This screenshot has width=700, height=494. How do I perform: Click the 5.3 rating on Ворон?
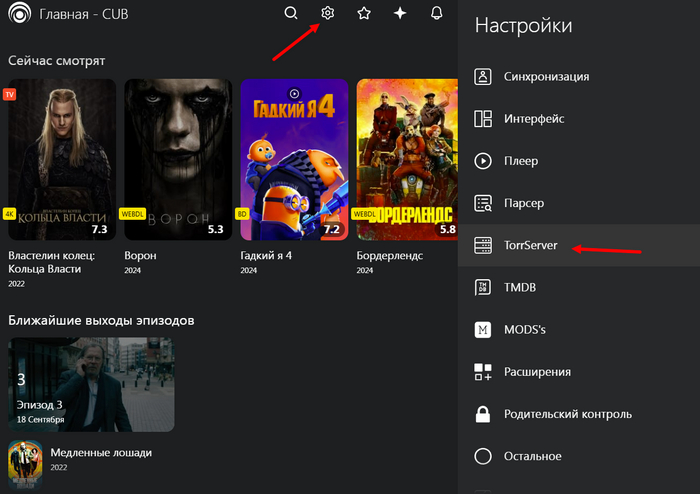pyautogui.click(x=215, y=229)
